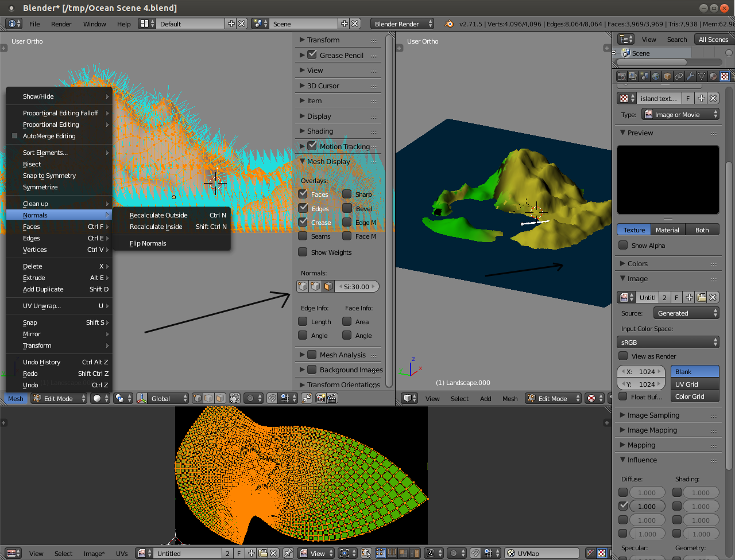
Task: Click the black texture preview thumbnail
Action: [x=668, y=180]
